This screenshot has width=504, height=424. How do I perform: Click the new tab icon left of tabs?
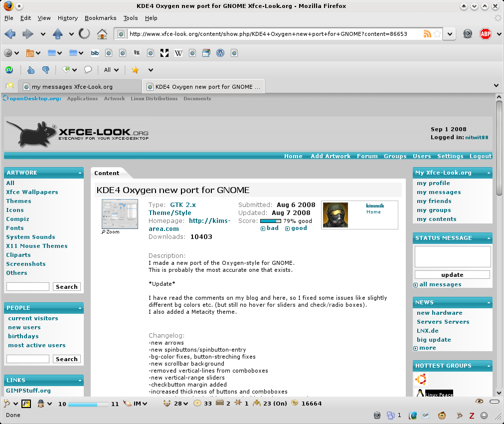[10, 86]
